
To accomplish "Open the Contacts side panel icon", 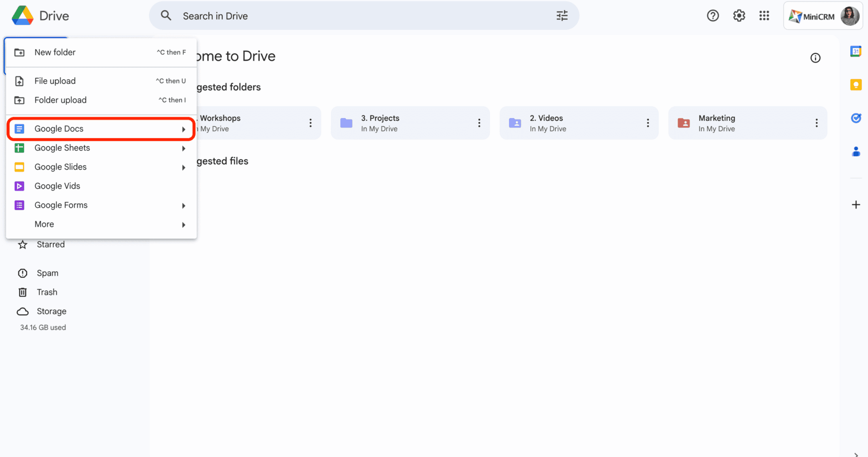I will click(855, 152).
